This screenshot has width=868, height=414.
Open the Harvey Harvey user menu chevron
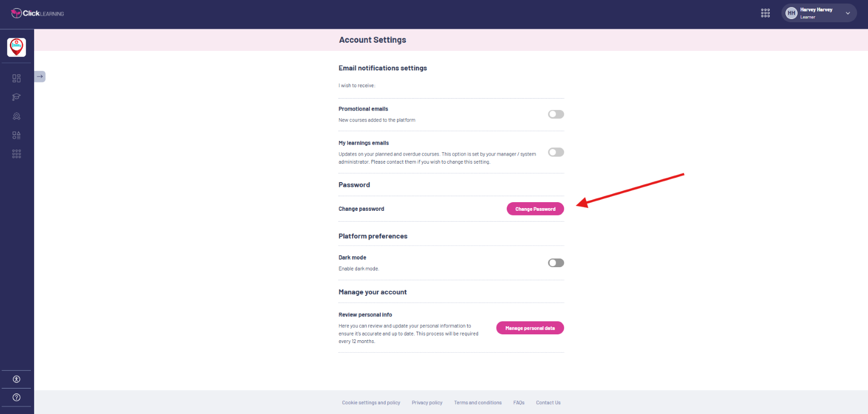[847, 13]
